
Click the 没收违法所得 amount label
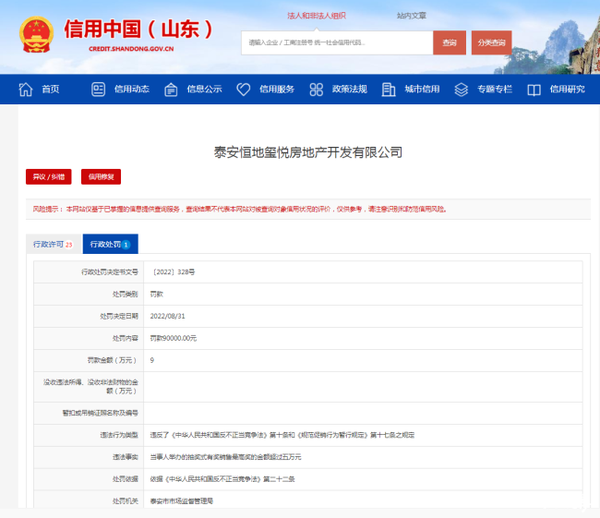coord(91,386)
